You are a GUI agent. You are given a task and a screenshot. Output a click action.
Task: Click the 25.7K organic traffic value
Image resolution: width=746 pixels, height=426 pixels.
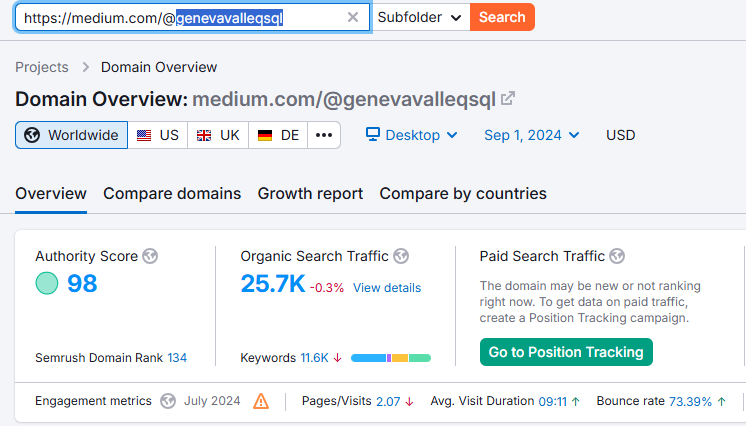[x=273, y=284]
